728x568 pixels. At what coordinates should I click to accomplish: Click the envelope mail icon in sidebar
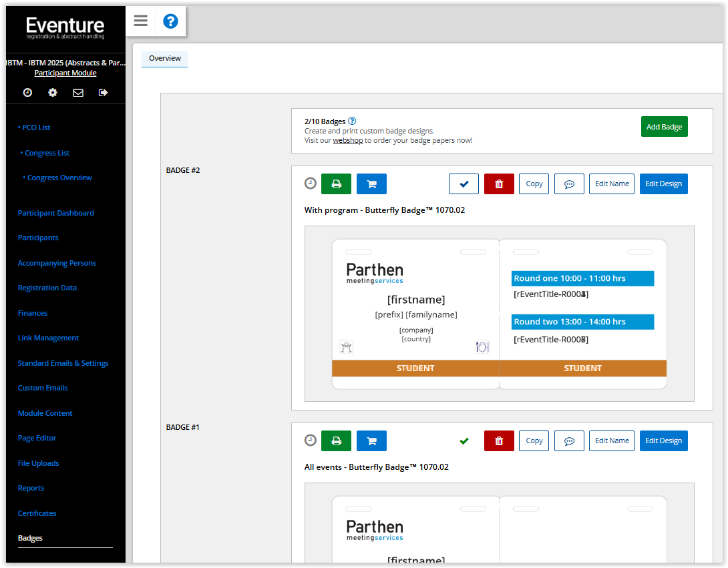click(78, 93)
